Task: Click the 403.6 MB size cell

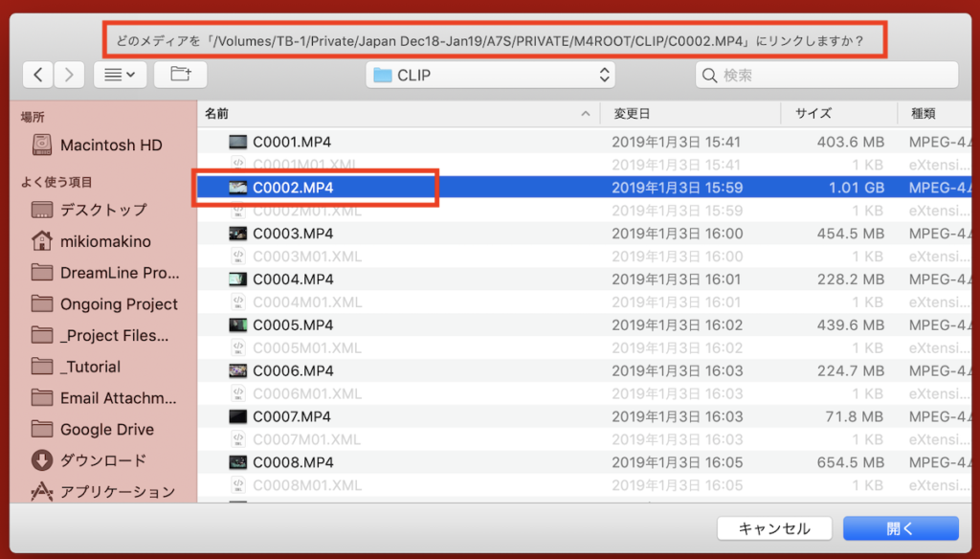Action: pyautogui.click(x=851, y=142)
